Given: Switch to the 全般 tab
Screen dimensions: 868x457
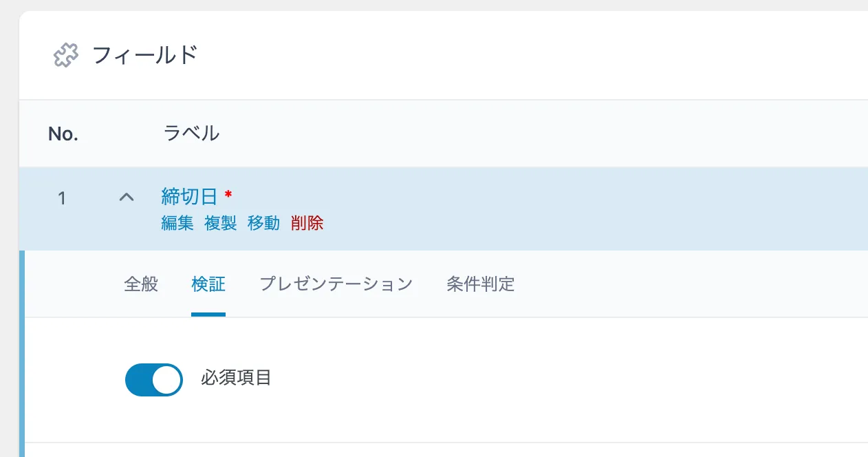Looking at the screenshot, I should tap(141, 284).
